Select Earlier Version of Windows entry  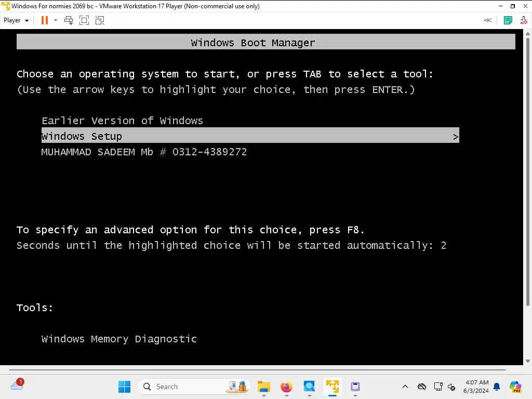[x=122, y=121]
